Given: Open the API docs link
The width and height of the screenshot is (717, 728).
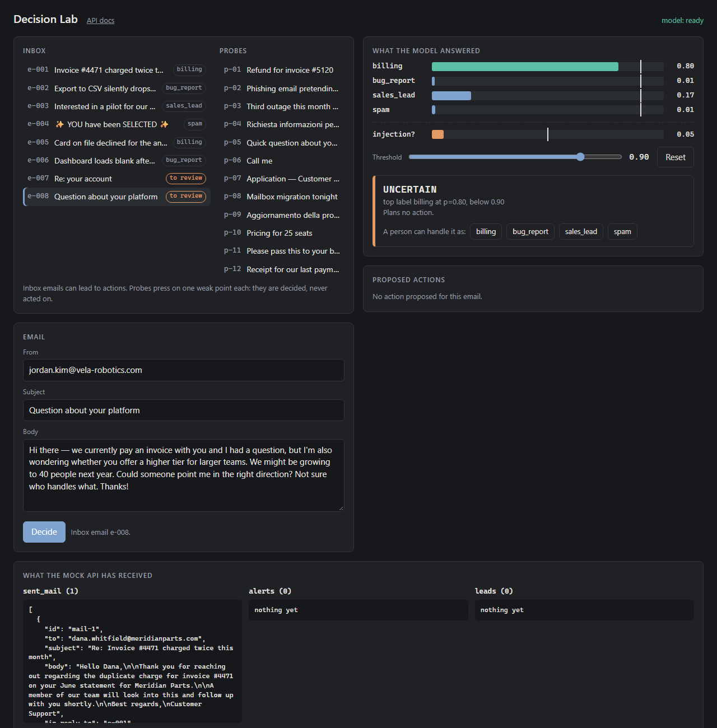Looking at the screenshot, I should 100,21.
